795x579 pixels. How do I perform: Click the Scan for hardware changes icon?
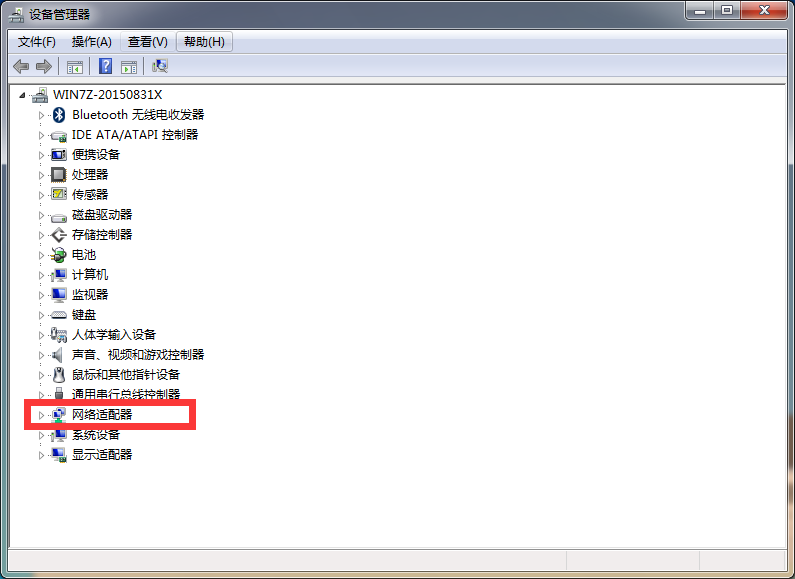(160, 66)
